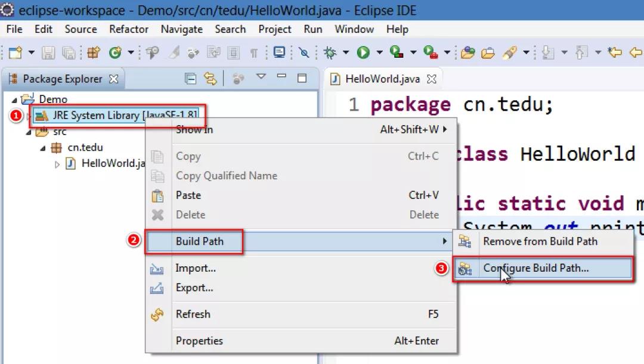Choose Remove from Build Path
644x364 pixels.
(x=543, y=241)
